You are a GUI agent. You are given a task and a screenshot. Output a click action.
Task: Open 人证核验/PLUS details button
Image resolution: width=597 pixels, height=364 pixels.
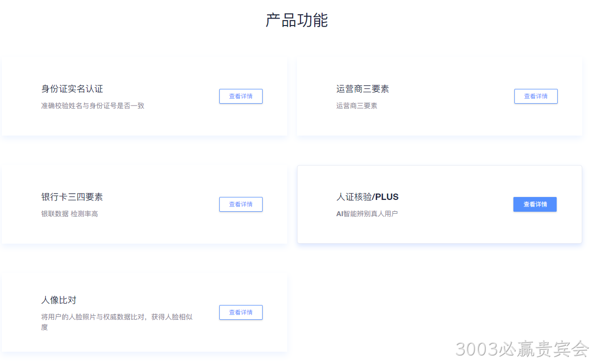535,204
